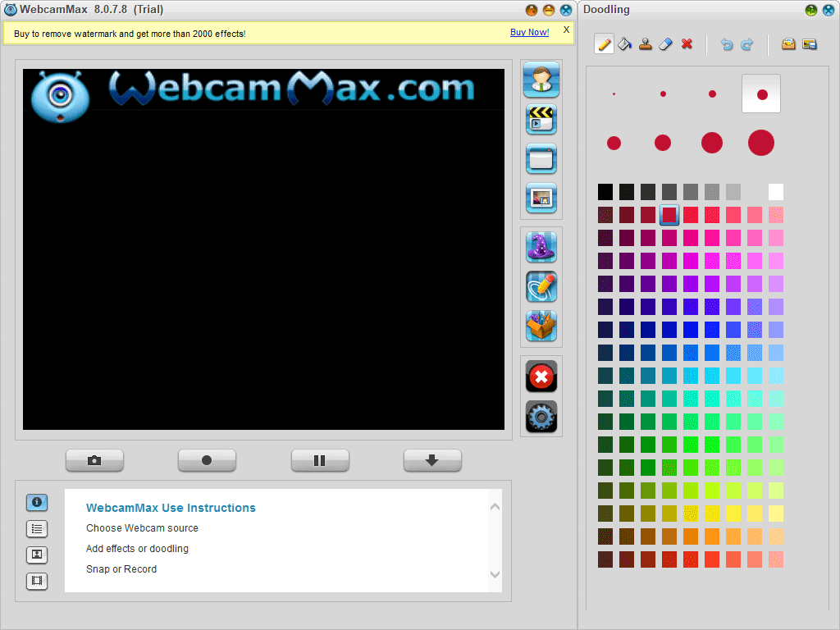
Task: Pick the bright green swatch
Action: pyautogui.click(x=712, y=444)
